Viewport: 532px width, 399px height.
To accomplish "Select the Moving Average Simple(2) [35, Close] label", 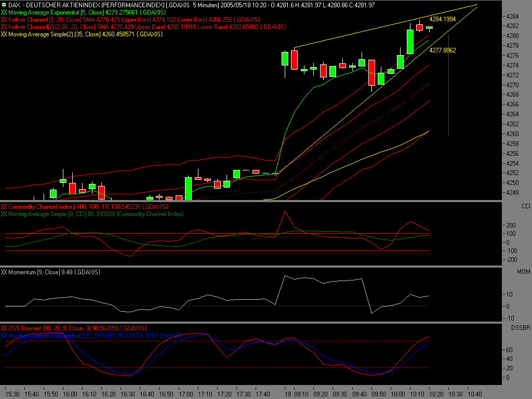I will click(82, 34).
